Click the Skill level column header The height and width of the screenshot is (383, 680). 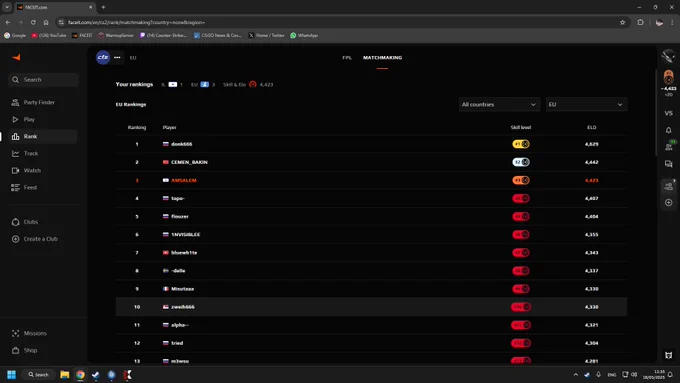[x=521, y=128]
